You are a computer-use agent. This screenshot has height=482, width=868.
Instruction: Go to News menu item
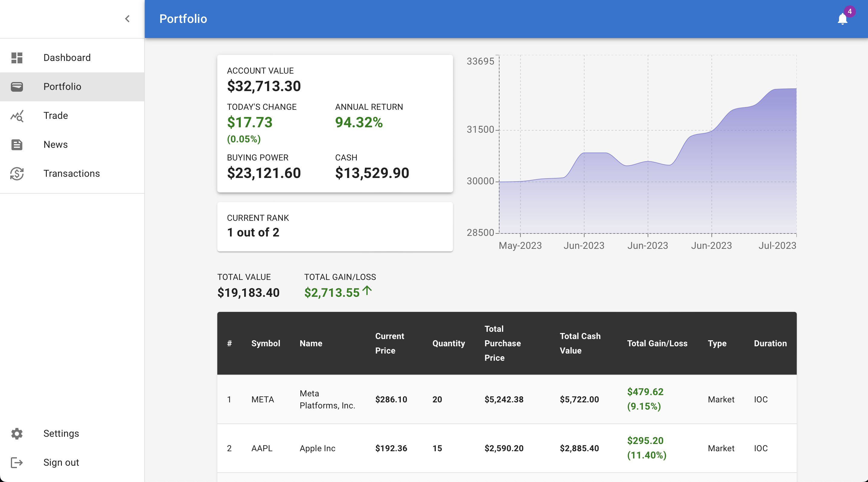coord(72,144)
